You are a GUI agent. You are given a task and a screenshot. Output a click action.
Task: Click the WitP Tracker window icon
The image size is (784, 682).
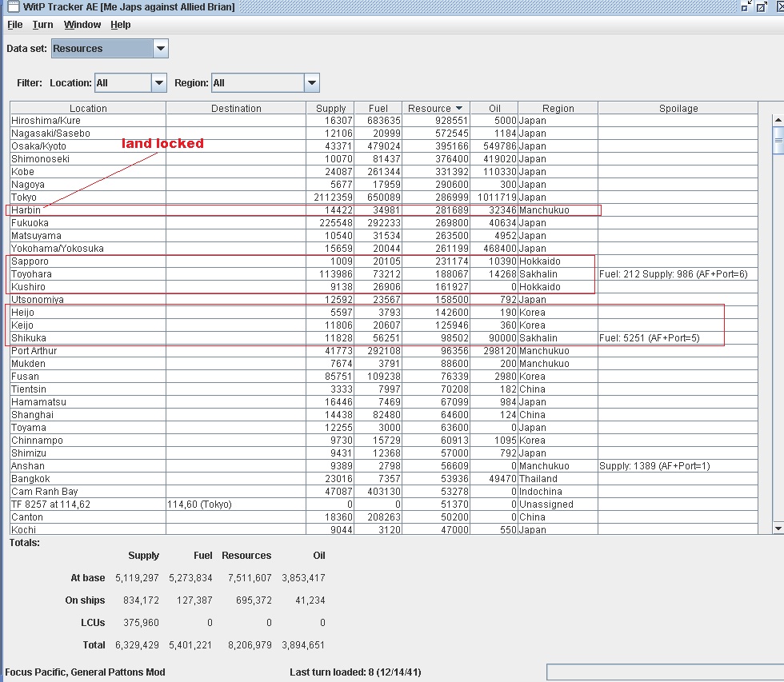(14, 6)
